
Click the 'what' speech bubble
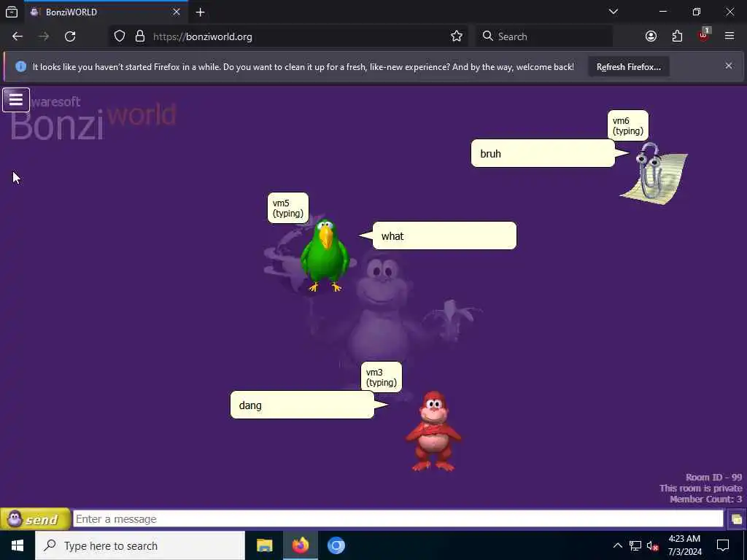pyautogui.click(x=444, y=236)
